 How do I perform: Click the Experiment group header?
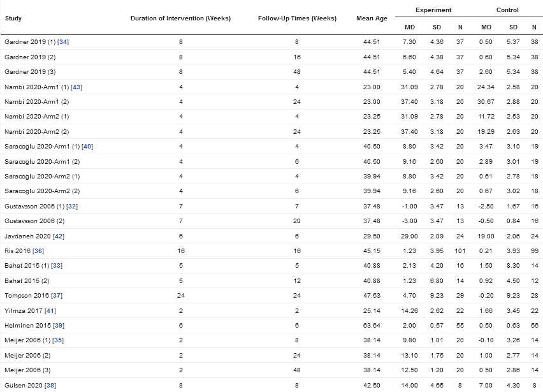point(433,10)
